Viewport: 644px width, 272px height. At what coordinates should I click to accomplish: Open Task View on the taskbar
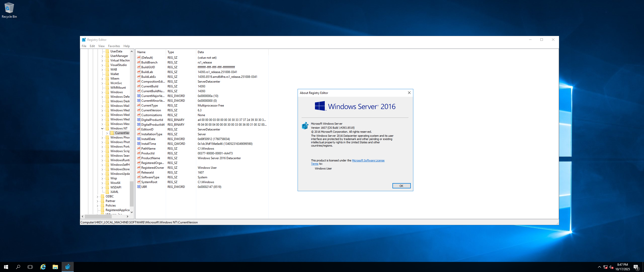(x=30, y=267)
